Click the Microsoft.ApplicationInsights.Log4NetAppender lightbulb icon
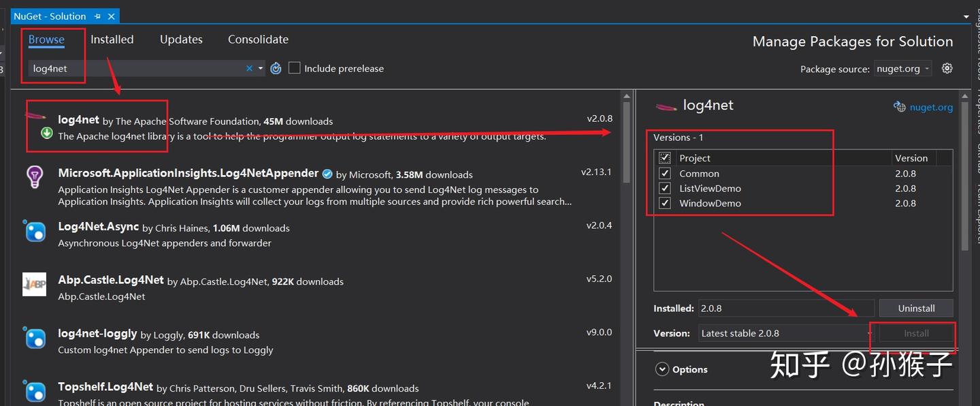The height and width of the screenshot is (406, 980). [35, 176]
